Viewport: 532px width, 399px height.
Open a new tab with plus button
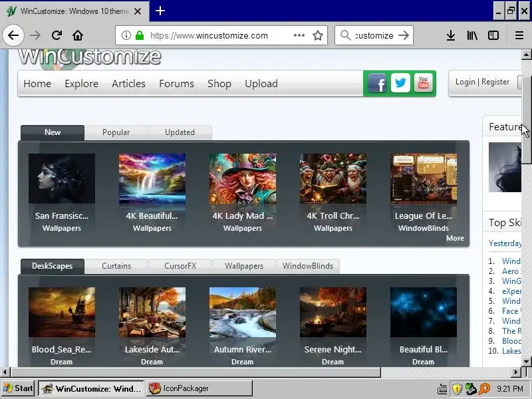pyautogui.click(x=160, y=11)
